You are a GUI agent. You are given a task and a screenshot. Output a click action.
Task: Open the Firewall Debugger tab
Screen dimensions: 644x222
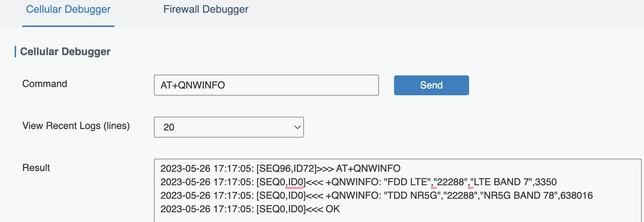pos(206,10)
